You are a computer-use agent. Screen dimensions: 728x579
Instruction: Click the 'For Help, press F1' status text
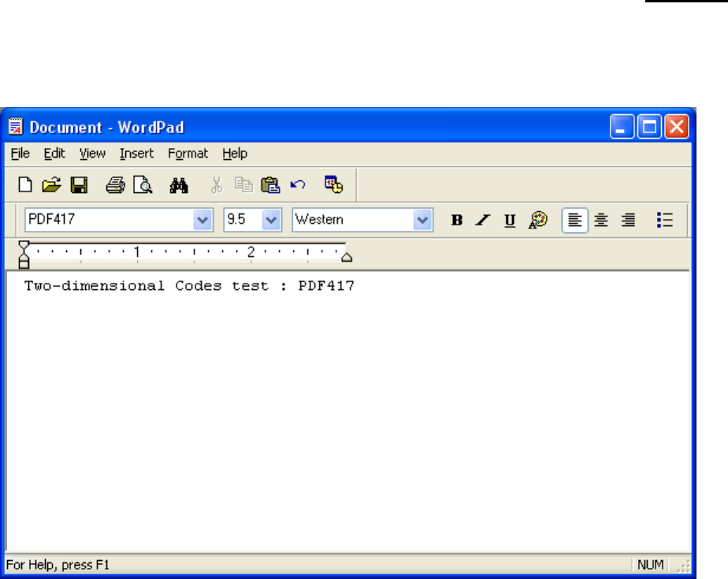tap(58, 565)
